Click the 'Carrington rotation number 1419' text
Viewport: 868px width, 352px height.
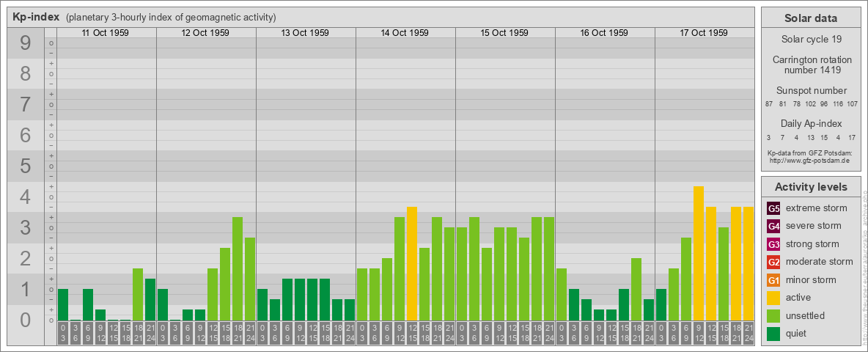pyautogui.click(x=811, y=65)
